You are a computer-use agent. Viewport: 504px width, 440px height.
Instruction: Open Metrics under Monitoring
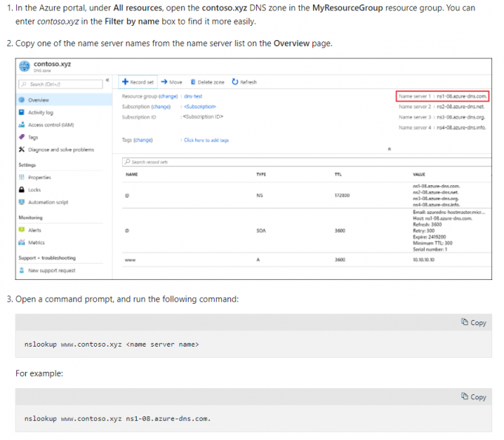coord(36,243)
